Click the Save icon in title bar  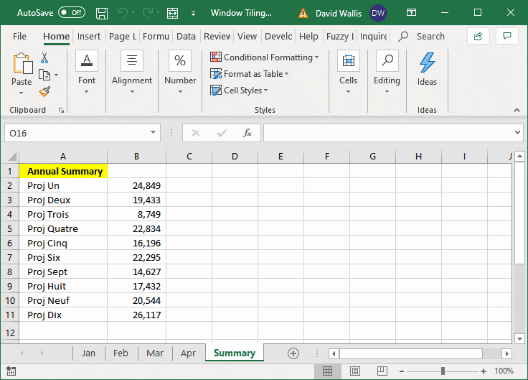tap(102, 13)
